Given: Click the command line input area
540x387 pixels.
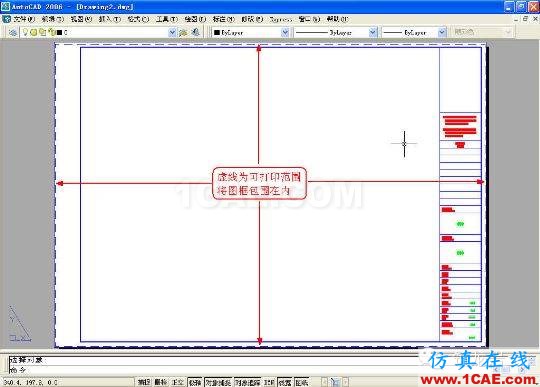Looking at the screenshot, I should point(214,370).
